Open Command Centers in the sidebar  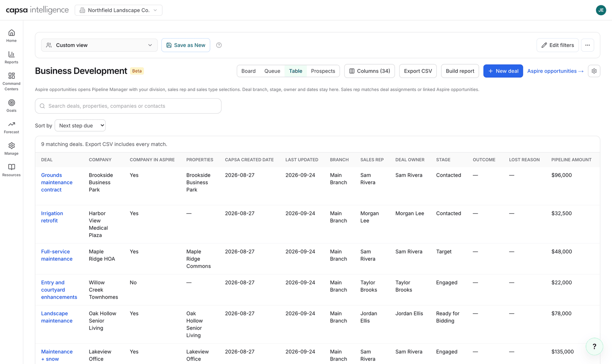(x=11, y=81)
